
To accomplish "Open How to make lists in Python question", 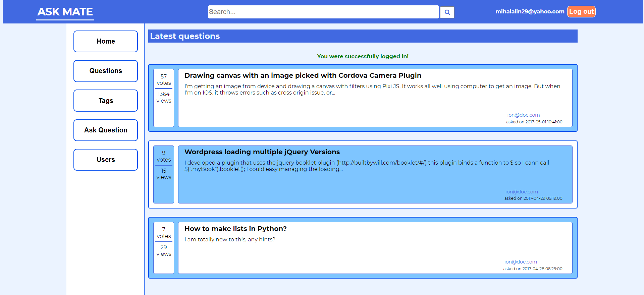I will click(x=235, y=229).
